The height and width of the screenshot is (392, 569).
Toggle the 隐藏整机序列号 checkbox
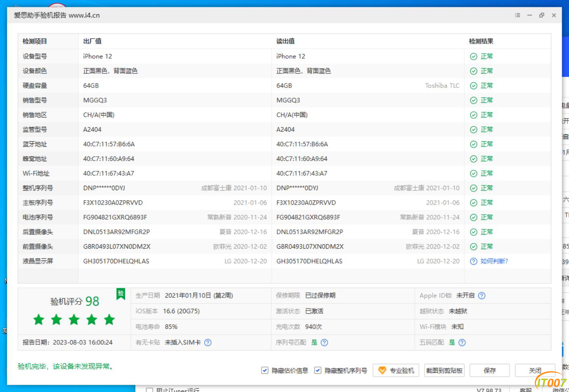318,370
